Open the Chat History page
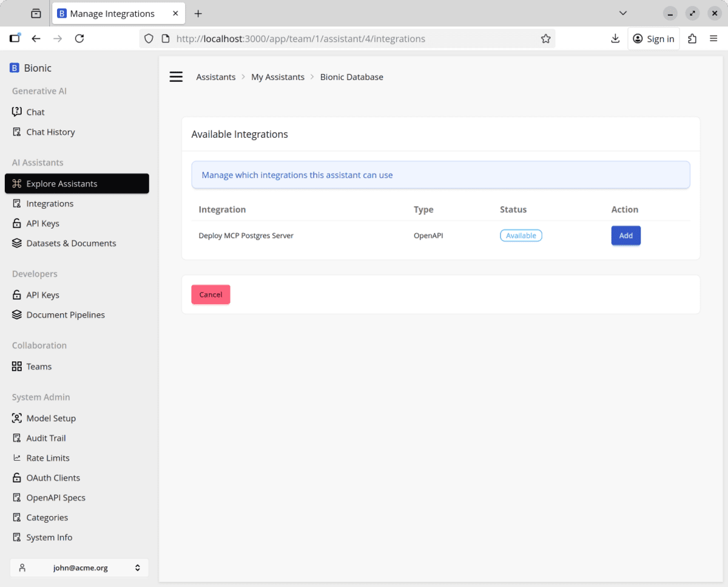 [x=50, y=132]
